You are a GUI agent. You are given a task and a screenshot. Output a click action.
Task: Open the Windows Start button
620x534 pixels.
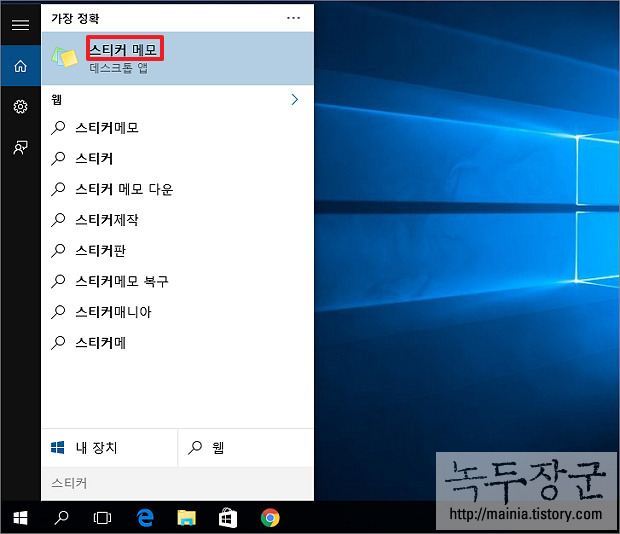coord(21,517)
